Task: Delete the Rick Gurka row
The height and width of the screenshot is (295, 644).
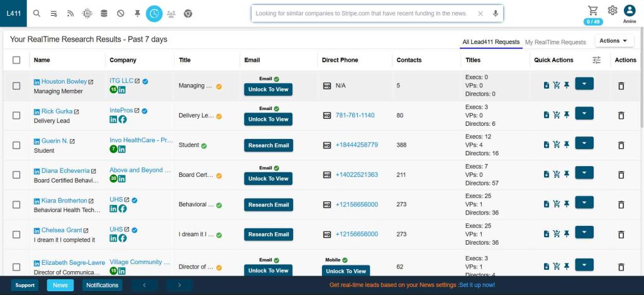Action: [621, 116]
